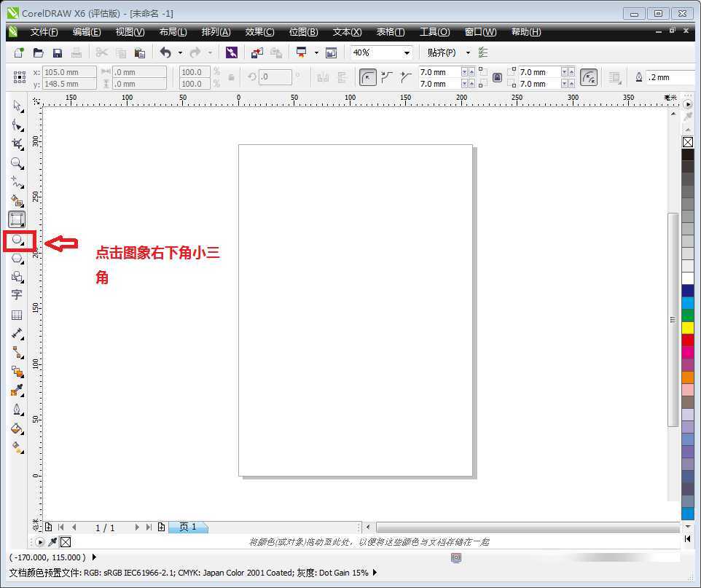Select the Ellipse tool highlighted in red
Image resolution: width=701 pixels, height=588 pixels.
[17, 240]
